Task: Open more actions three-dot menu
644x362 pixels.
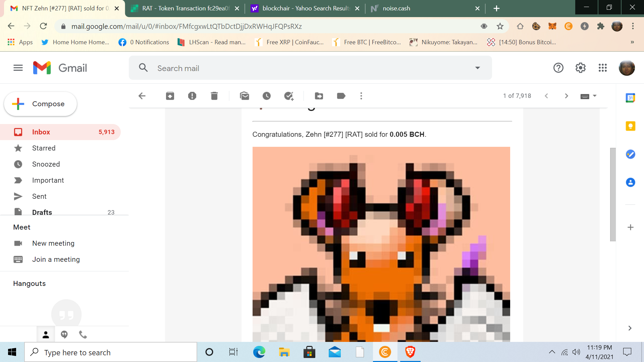Action: point(361,96)
